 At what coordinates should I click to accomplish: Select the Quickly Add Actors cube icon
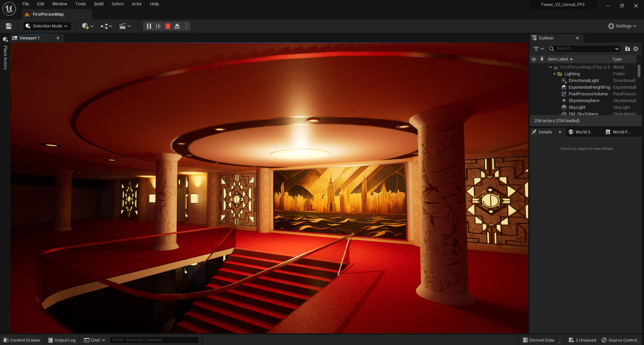(x=86, y=26)
